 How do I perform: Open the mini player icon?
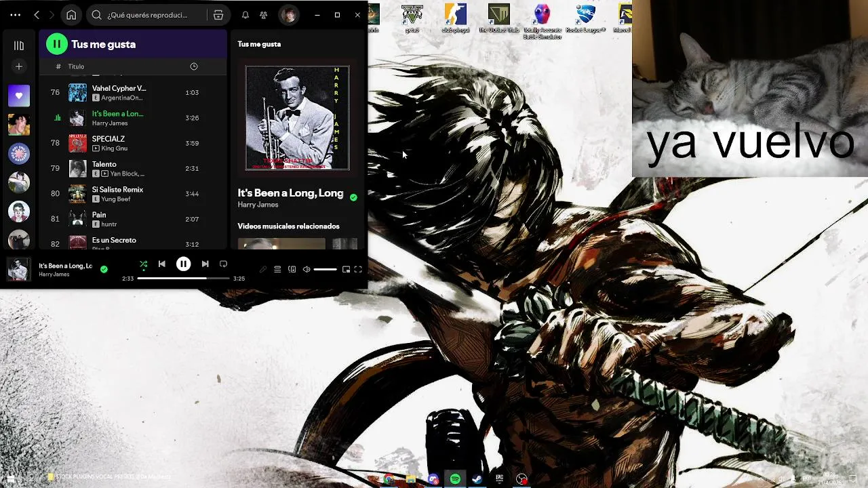(346, 269)
